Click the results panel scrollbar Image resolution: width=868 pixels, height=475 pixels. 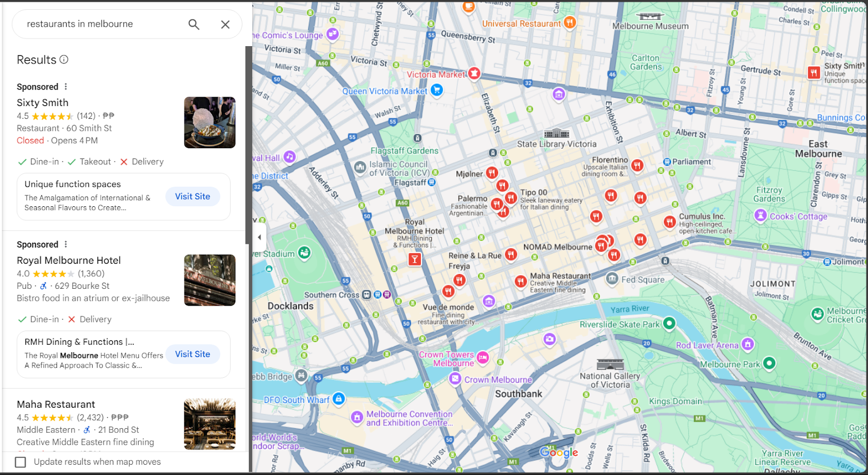248,145
